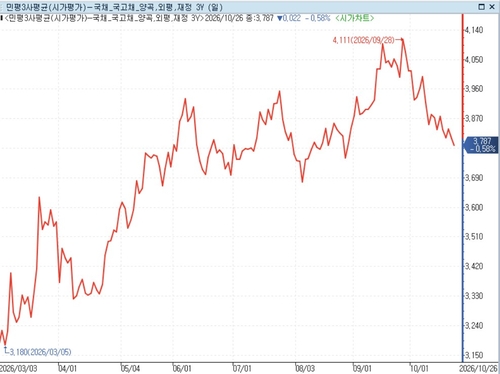Click the 04/01 date label
Screen dimensions: 500x374
pyautogui.click(x=68, y=369)
